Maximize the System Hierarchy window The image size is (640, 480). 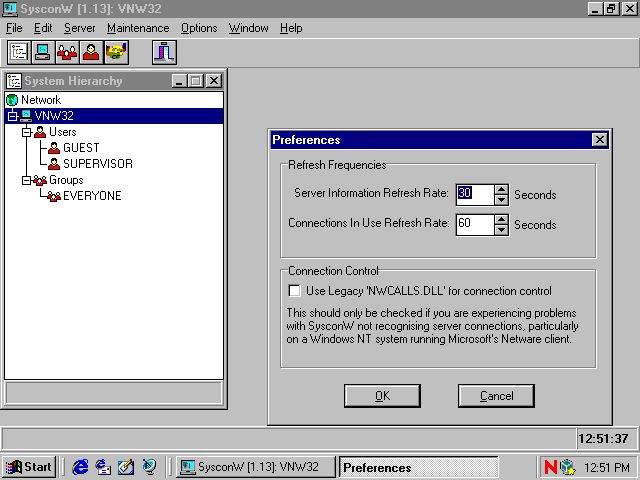[x=196, y=81]
